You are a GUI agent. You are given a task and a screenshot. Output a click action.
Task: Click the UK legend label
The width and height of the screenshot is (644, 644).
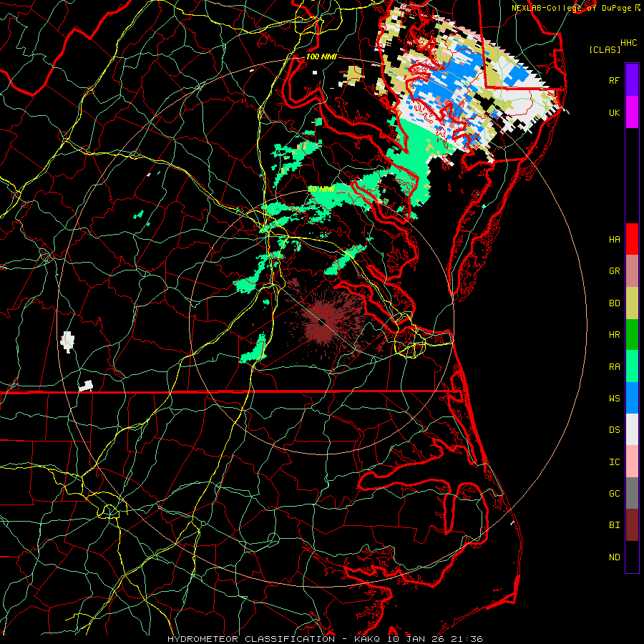614,112
